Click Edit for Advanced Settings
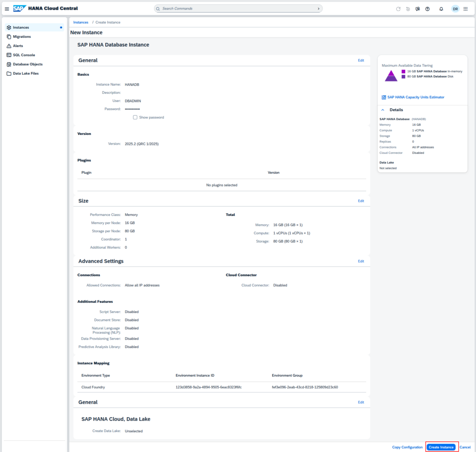This screenshot has height=452, width=476. [x=360, y=261]
